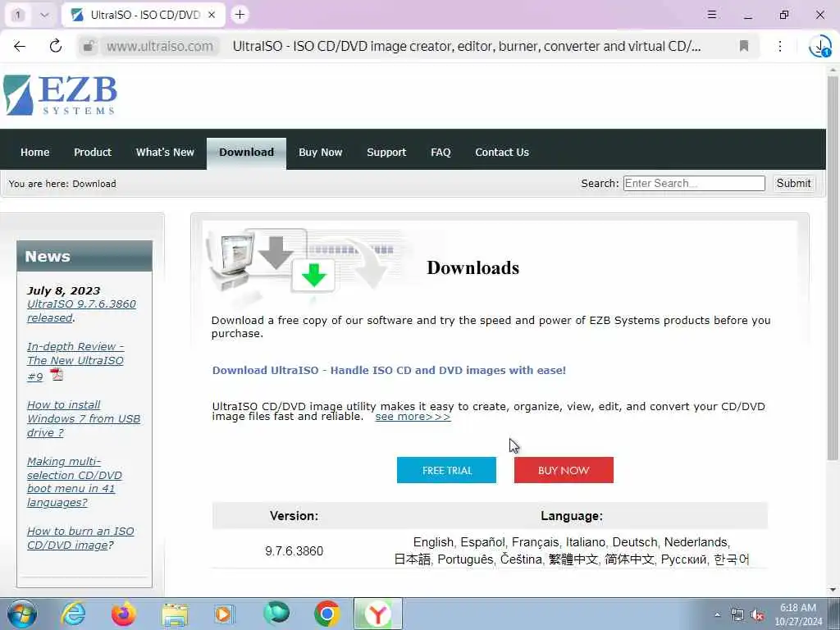Click the tab counter icon showing 1

click(18, 15)
